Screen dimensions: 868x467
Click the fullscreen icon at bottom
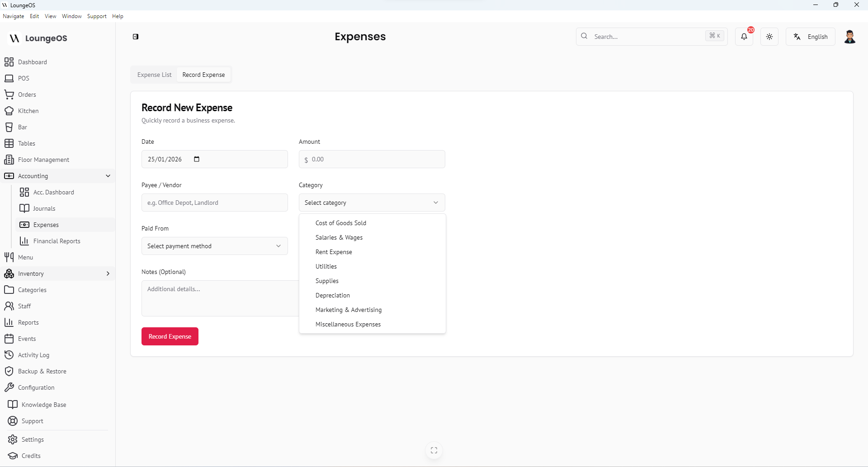click(x=434, y=450)
